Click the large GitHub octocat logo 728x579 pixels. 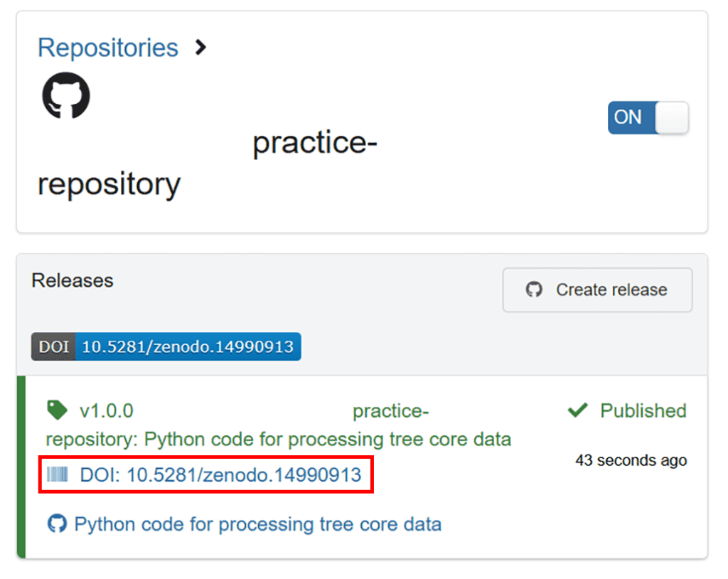point(66,96)
